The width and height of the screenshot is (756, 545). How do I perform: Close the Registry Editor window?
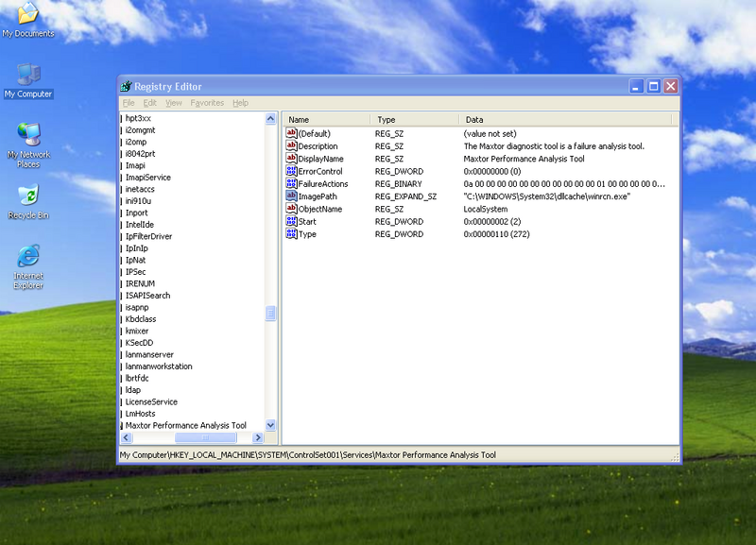671,86
